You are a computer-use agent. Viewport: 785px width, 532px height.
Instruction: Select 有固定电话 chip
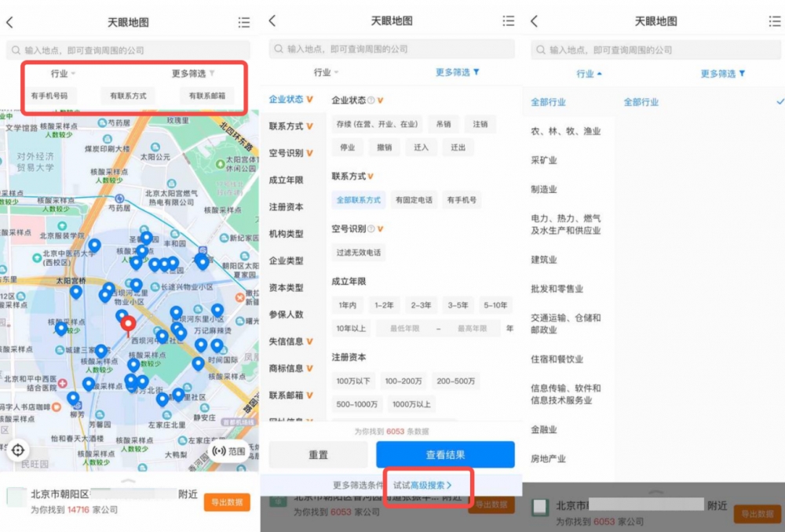click(414, 200)
